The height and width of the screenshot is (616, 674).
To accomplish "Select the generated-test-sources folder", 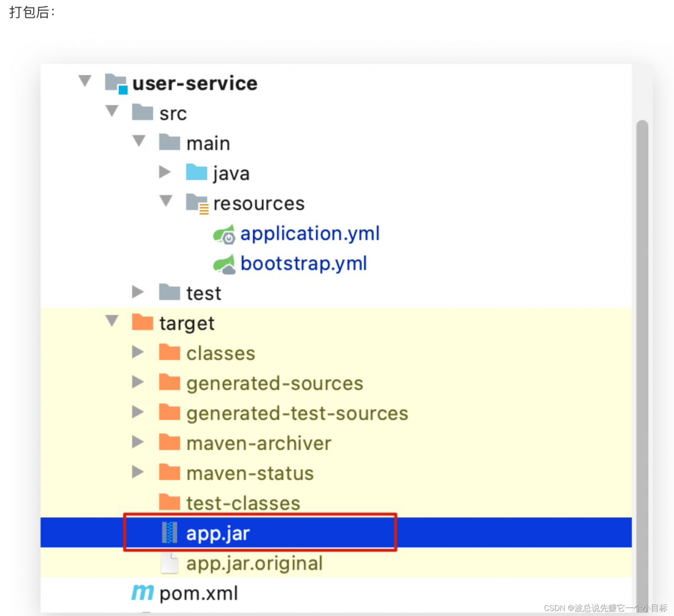I will click(x=297, y=413).
